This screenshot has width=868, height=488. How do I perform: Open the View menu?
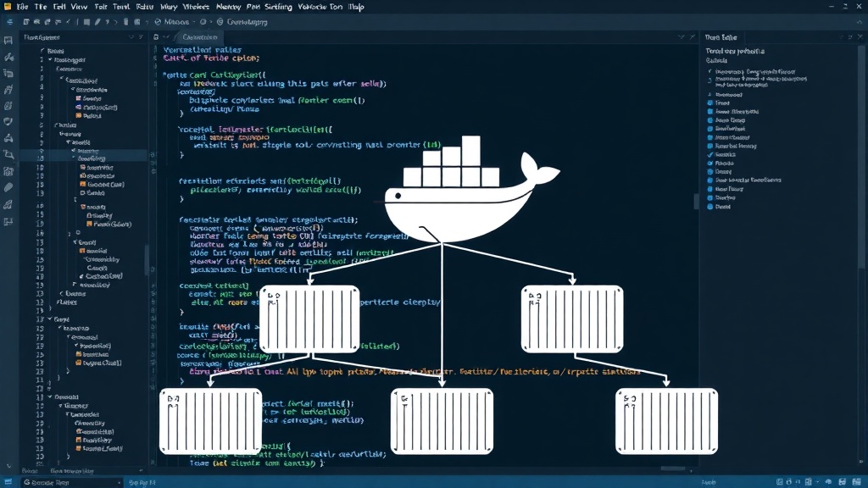click(79, 7)
